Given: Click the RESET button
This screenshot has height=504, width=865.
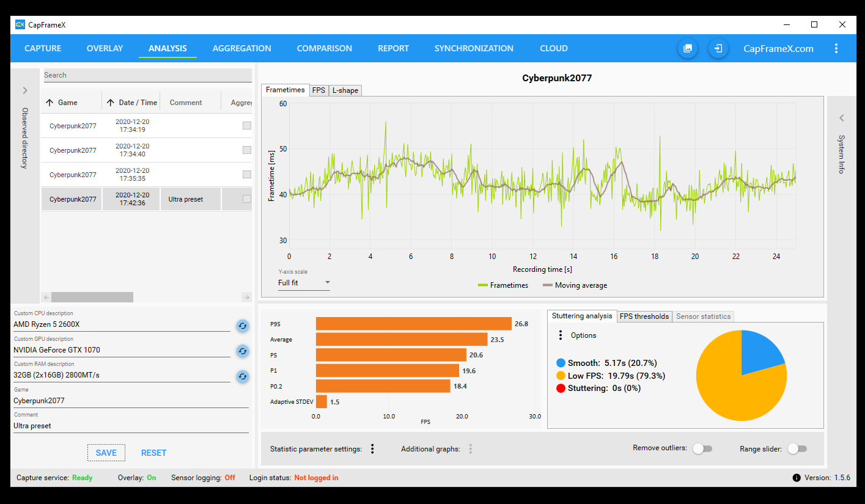Looking at the screenshot, I should [154, 453].
